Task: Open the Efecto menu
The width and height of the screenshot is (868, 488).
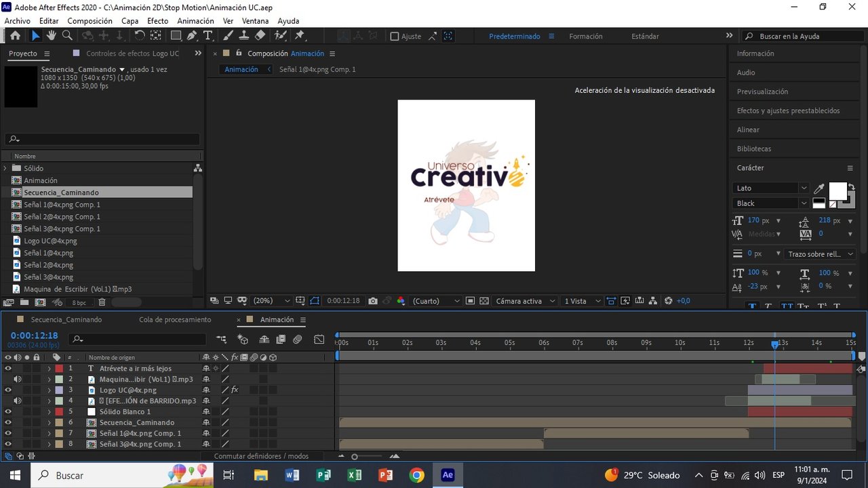Action: click(157, 21)
